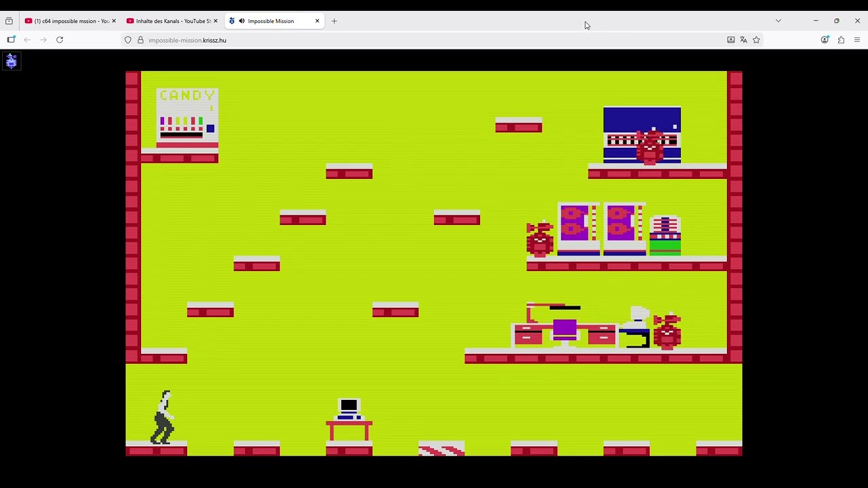Viewport: 868px width, 488px height.
Task: Open the Firefox account icon
Action: (825, 40)
